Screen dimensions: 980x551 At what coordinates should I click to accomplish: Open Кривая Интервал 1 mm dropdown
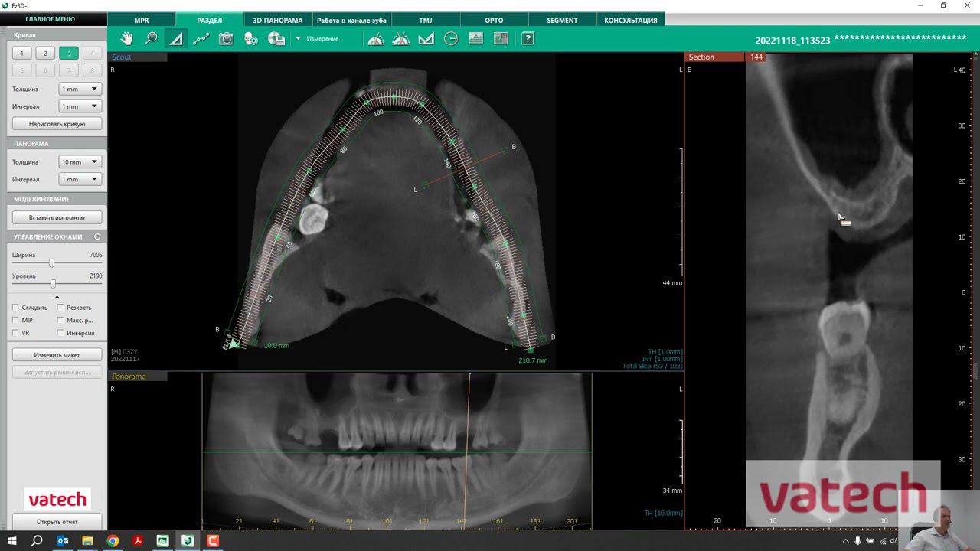pyautogui.click(x=80, y=106)
